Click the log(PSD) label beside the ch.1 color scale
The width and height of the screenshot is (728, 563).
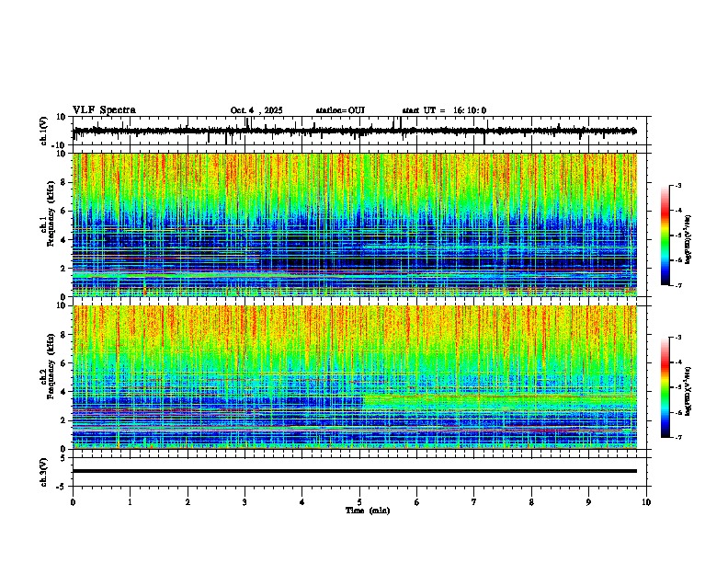point(689,239)
